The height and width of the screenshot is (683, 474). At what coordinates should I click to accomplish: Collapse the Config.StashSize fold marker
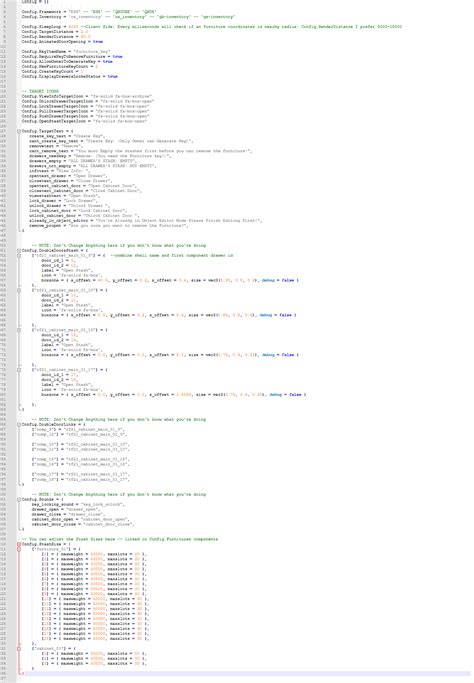click(19, 544)
